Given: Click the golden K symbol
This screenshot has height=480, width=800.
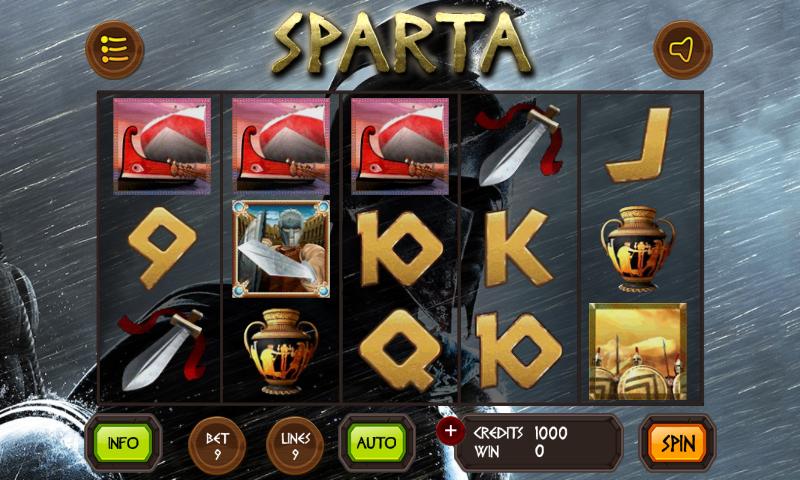Looking at the screenshot, I should coord(517,248).
